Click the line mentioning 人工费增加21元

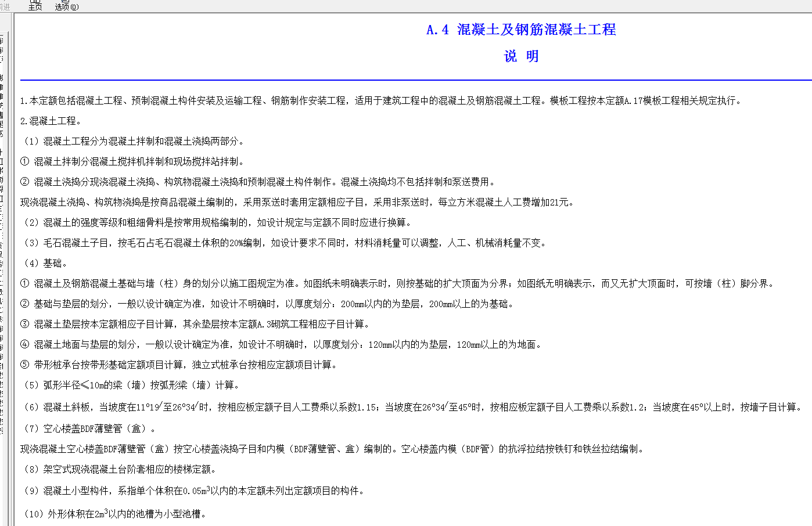(x=298, y=203)
